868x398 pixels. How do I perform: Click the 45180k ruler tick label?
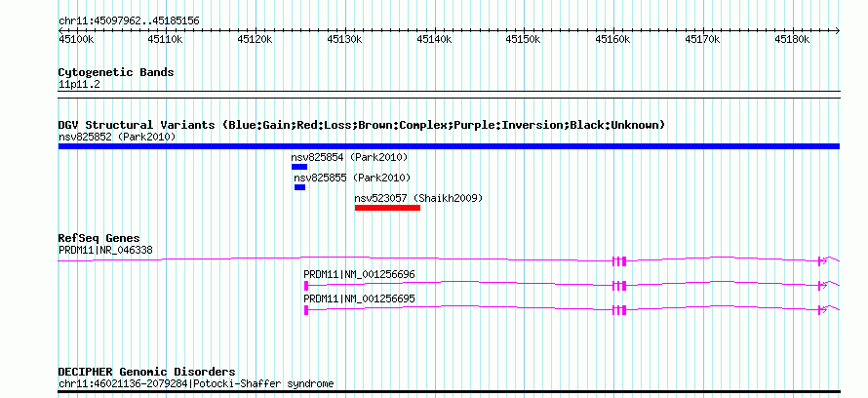pos(793,39)
